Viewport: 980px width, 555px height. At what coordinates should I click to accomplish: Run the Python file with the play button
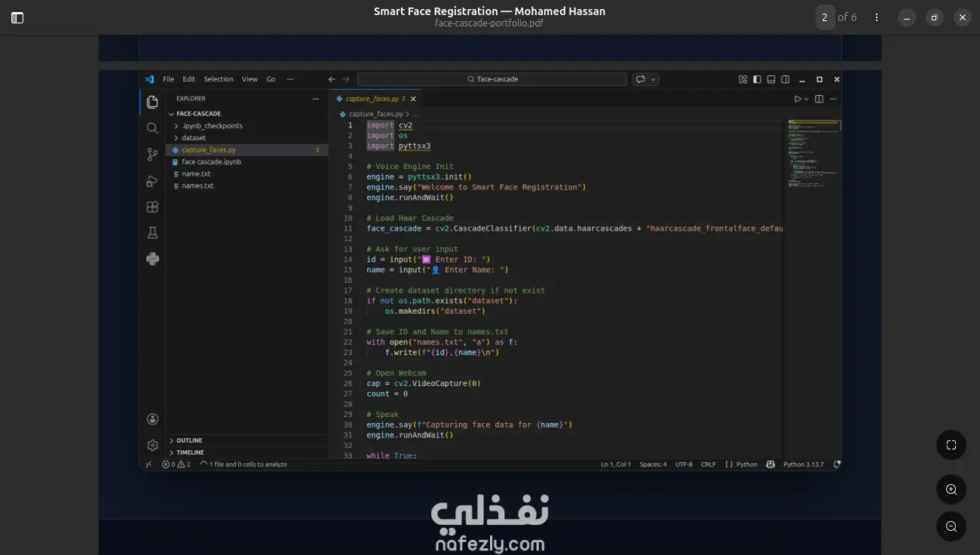(x=798, y=99)
